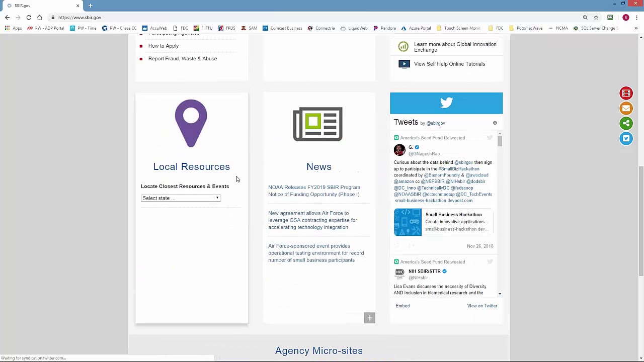This screenshot has height=362, width=644.
Task: Open Air Force-sponsored event news article
Action: [316, 253]
